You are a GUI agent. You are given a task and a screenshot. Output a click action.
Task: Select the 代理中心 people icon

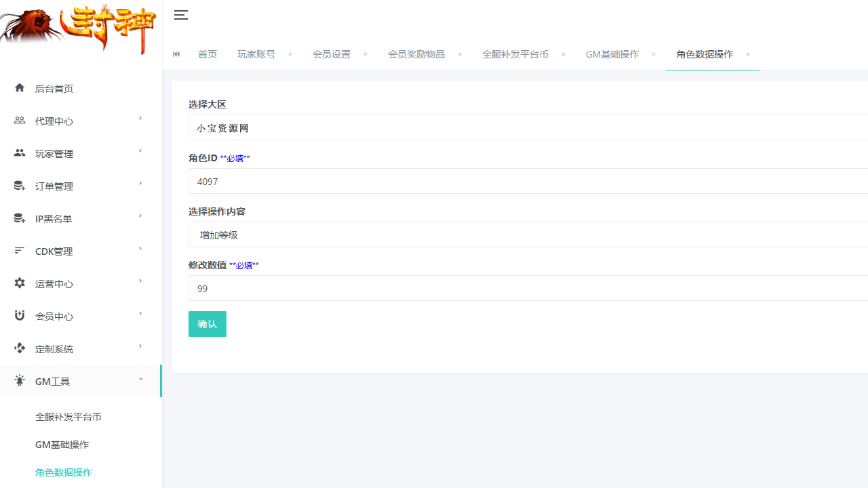point(19,120)
